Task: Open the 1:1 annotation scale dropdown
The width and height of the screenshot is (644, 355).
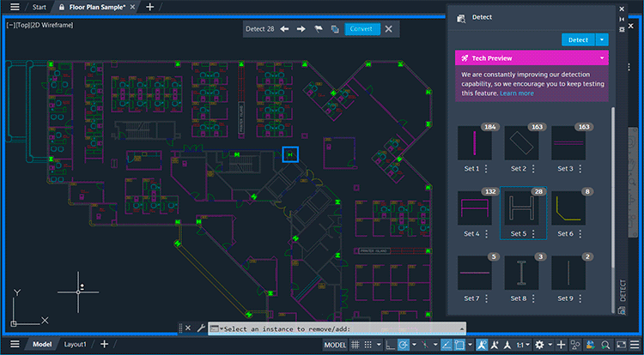Action: 523,345
